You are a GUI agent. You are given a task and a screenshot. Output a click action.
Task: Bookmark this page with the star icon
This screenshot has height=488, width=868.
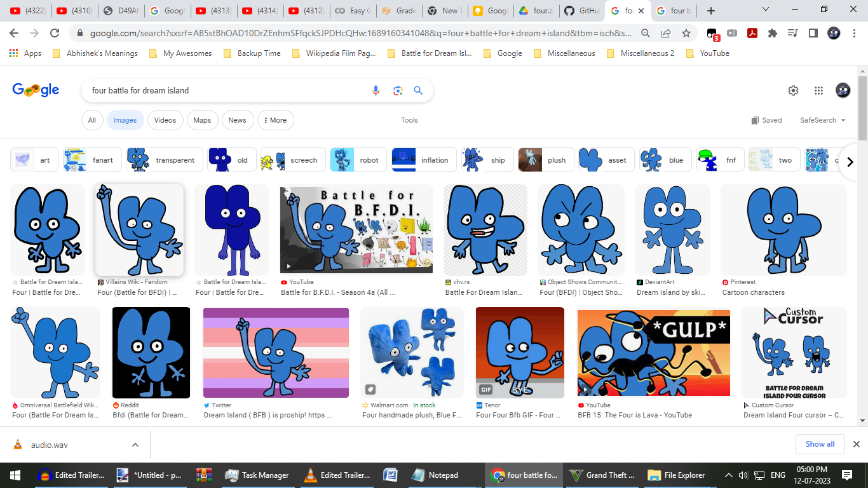[x=686, y=33]
